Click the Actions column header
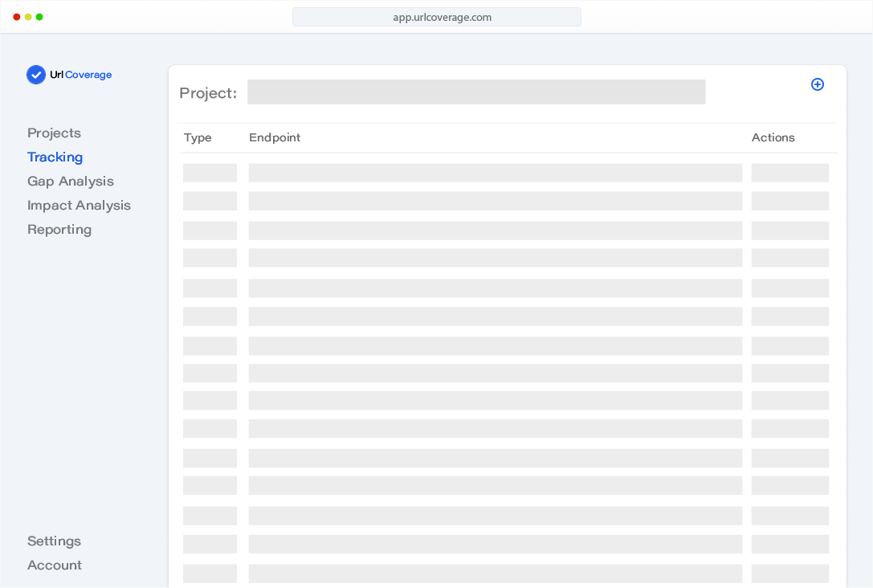Screen dimensions: 873x588 [x=773, y=138]
